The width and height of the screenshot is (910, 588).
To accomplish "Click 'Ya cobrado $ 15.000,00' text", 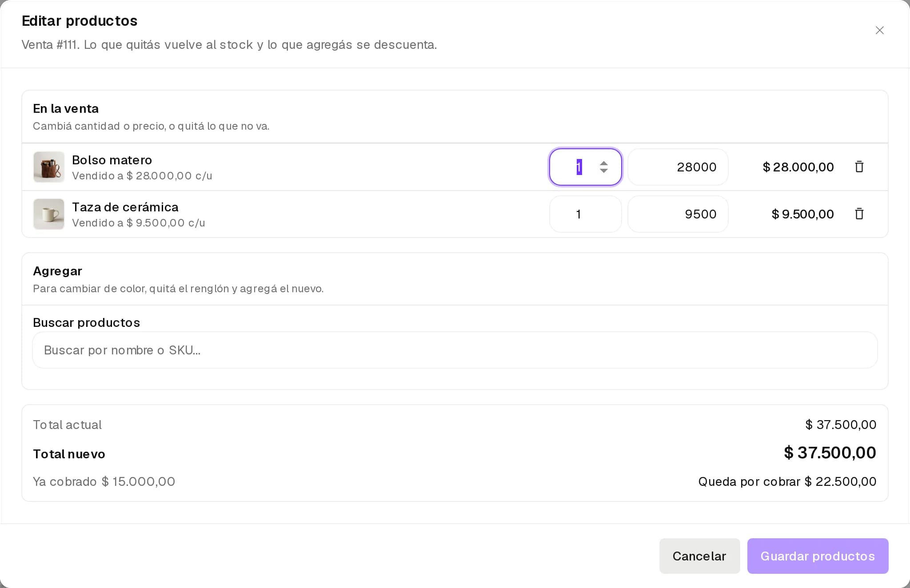I will 104,481.
